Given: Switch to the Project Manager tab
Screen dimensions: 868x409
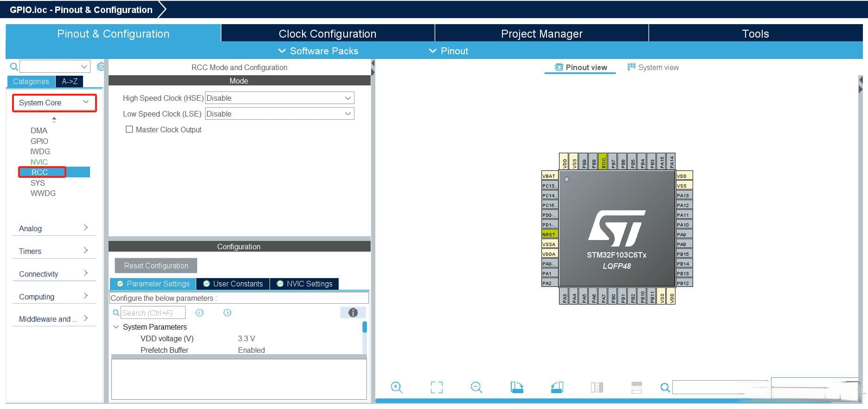Looking at the screenshot, I should tap(541, 33).
